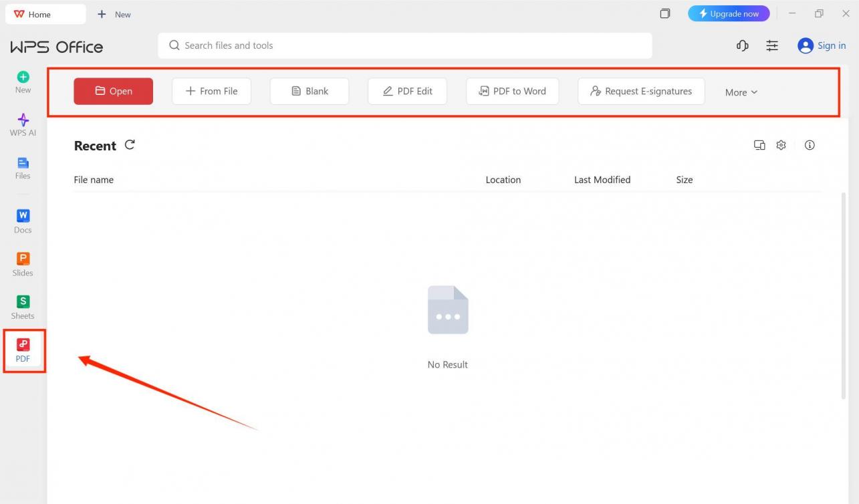Focus the Search files and tools box
The image size is (859, 504).
point(404,45)
